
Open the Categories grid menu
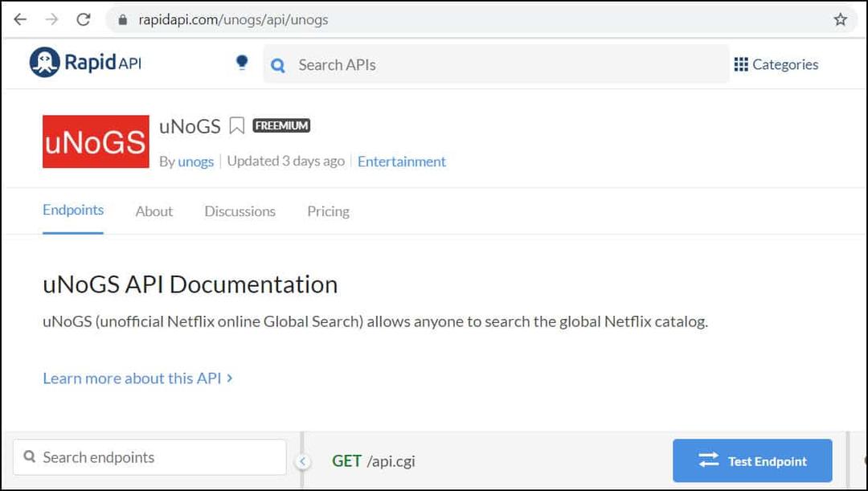tap(776, 64)
